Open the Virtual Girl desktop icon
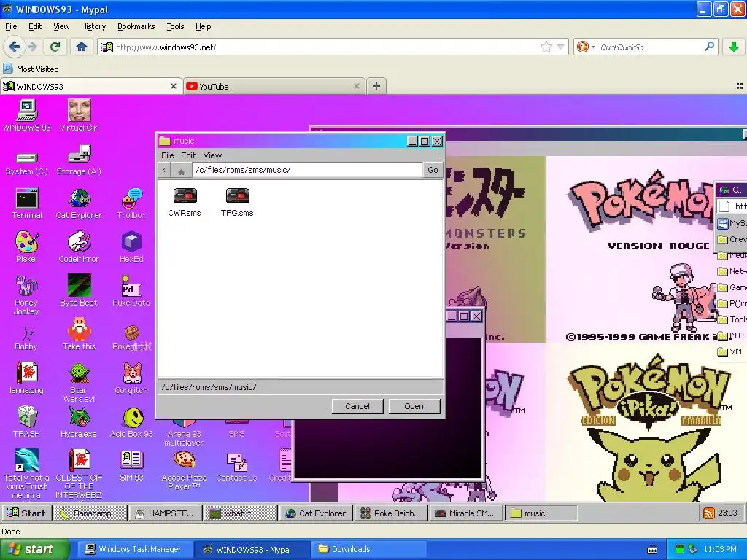Screen dimensions: 747x560 click(x=79, y=114)
